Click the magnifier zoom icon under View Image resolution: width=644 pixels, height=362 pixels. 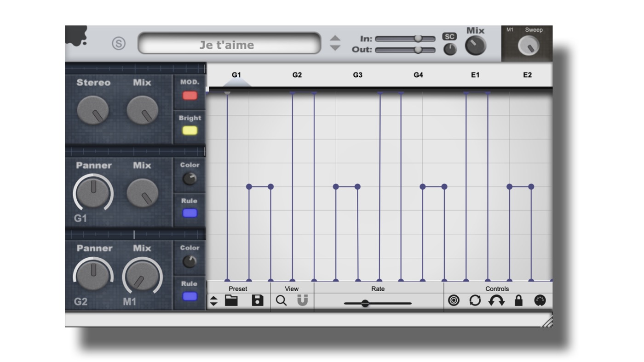[x=281, y=301]
